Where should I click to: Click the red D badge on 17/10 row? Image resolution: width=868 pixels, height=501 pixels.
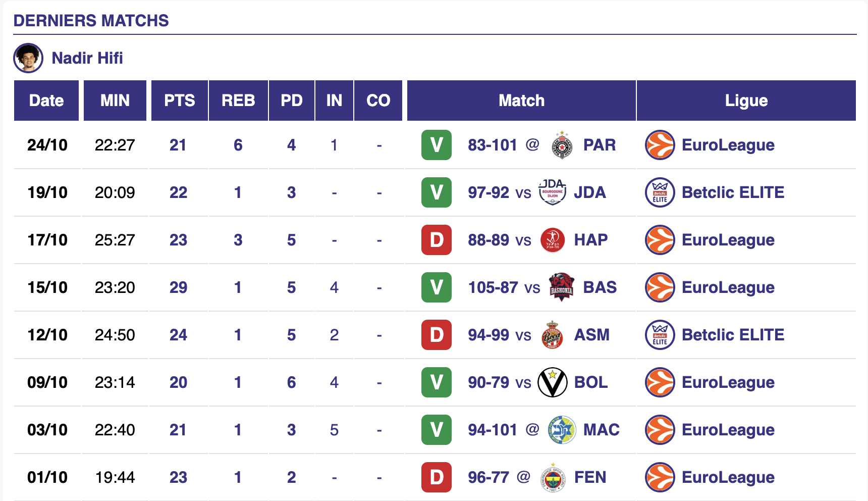(437, 240)
